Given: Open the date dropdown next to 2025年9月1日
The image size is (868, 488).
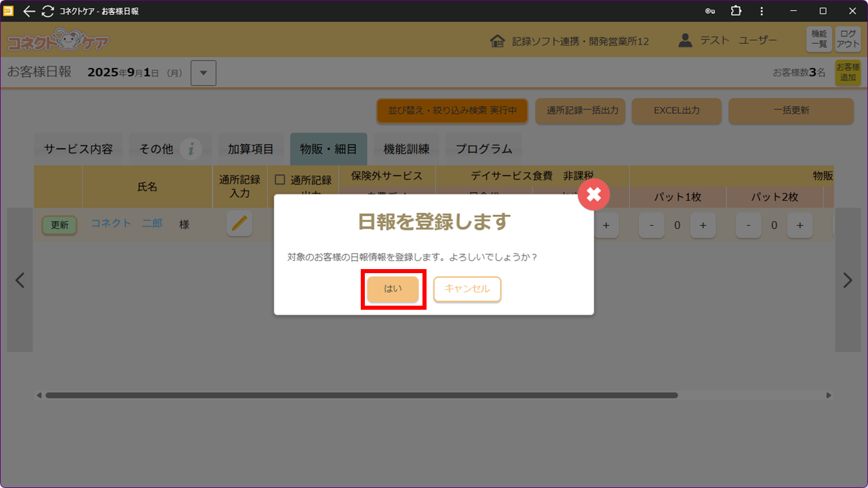Looking at the screenshot, I should coord(203,73).
